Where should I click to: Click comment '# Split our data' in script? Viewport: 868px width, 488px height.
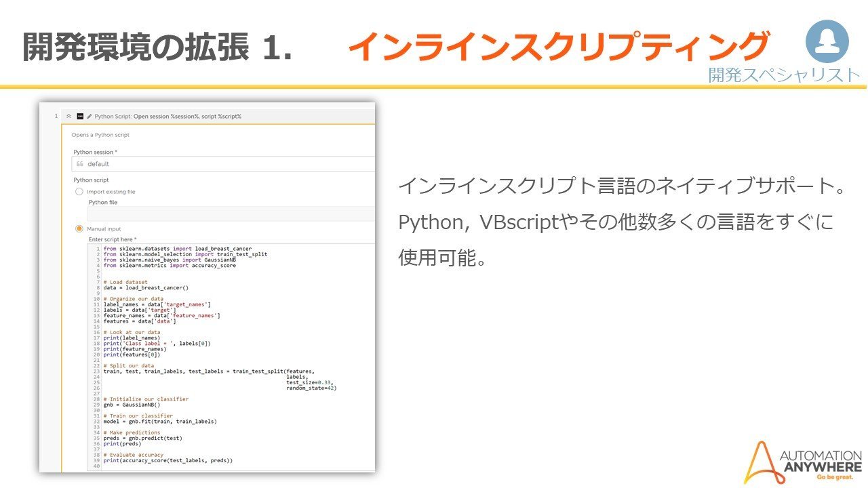(x=128, y=365)
